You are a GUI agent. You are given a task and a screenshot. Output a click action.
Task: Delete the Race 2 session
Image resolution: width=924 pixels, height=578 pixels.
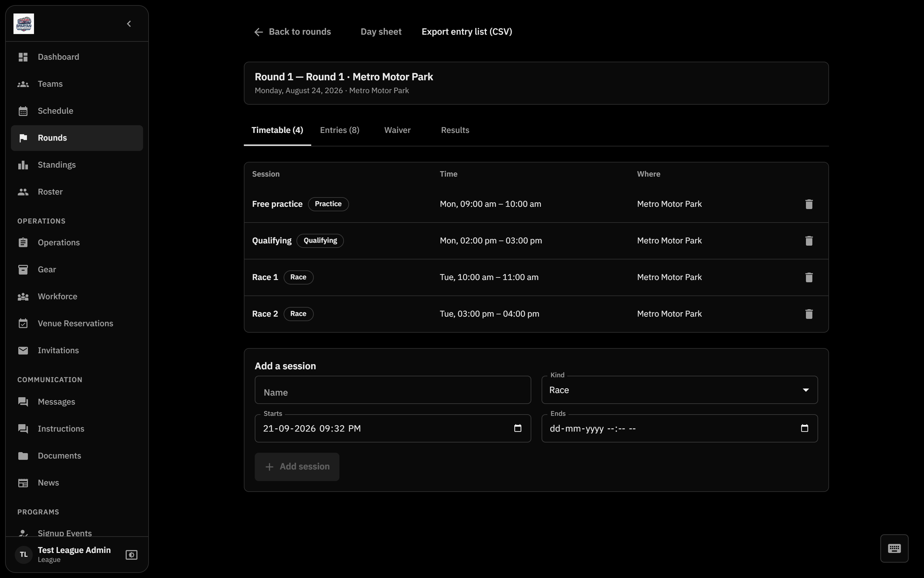[x=809, y=314]
